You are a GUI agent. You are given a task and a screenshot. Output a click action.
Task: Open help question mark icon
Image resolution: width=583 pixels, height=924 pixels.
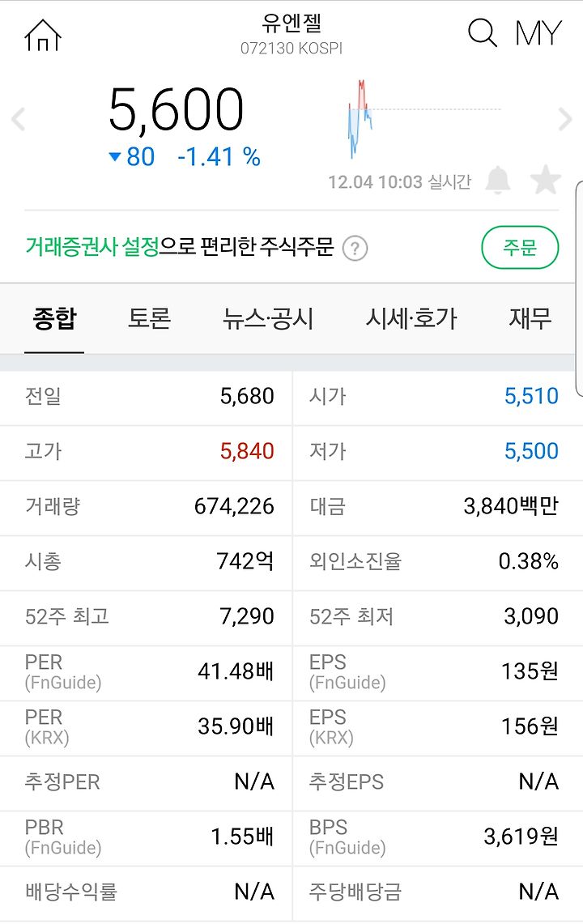355,249
